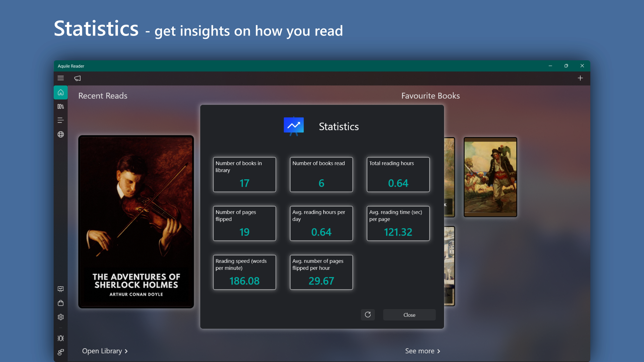Select the reading list icon in sidebar
The width and height of the screenshot is (644, 362).
[60, 120]
